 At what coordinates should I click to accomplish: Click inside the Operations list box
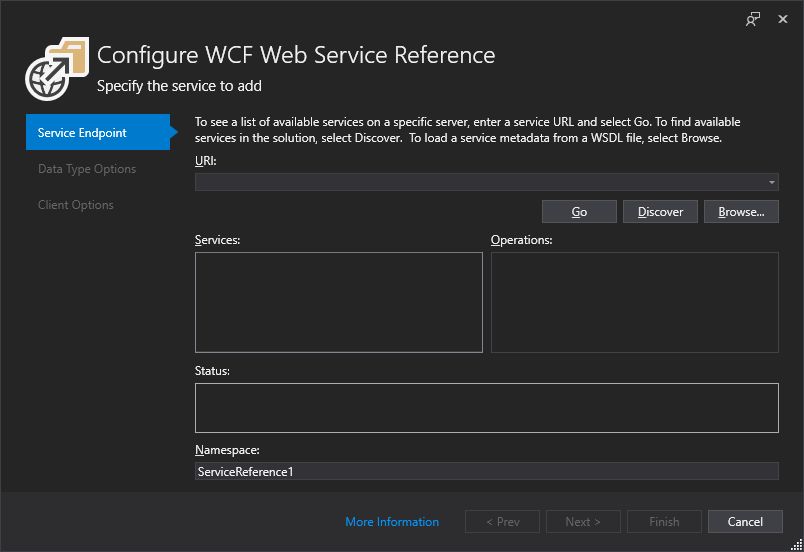(635, 302)
